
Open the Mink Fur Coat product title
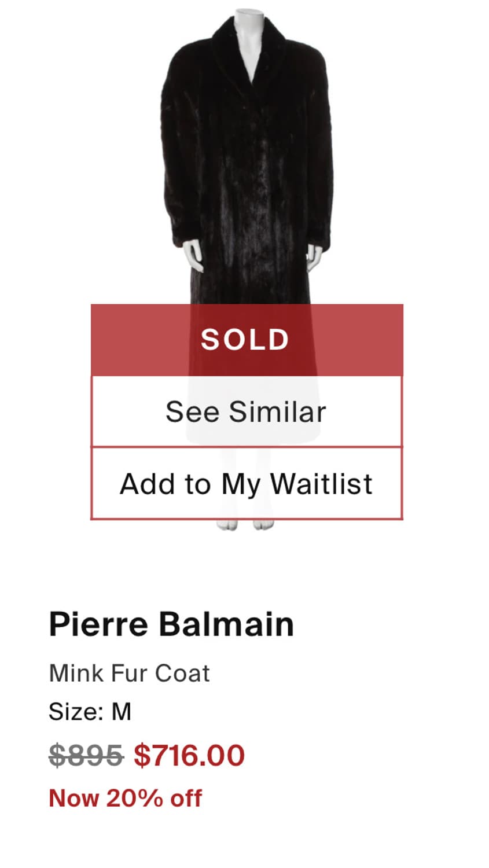129,673
